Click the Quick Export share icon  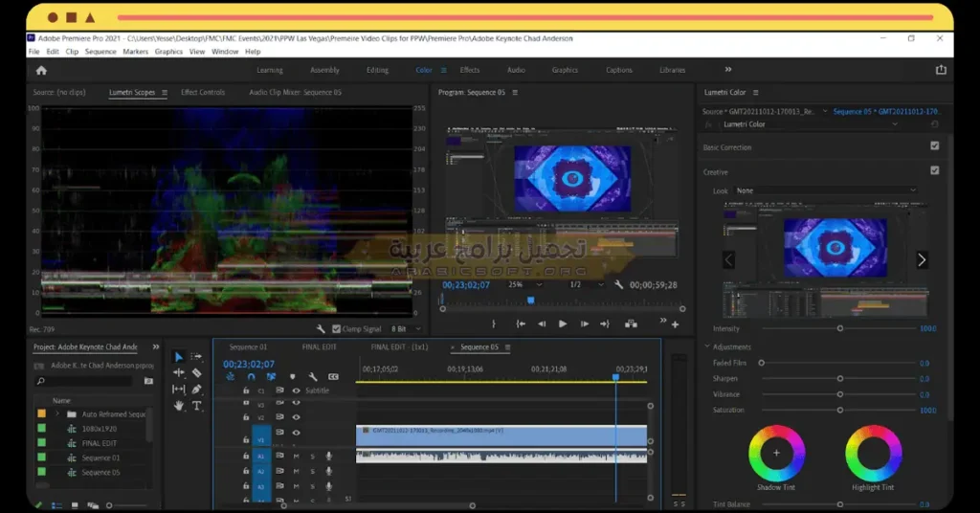pos(941,70)
